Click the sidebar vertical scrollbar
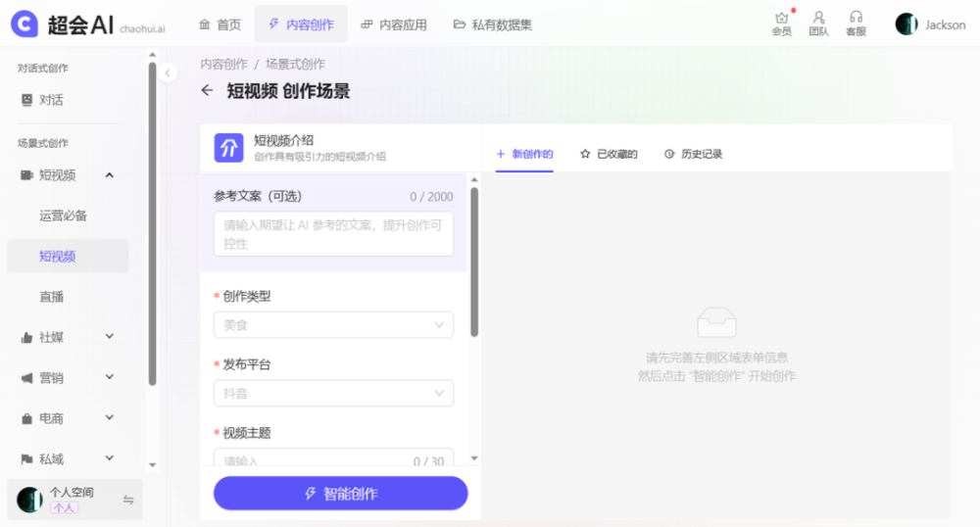The width and height of the screenshot is (980, 527). coord(152,223)
